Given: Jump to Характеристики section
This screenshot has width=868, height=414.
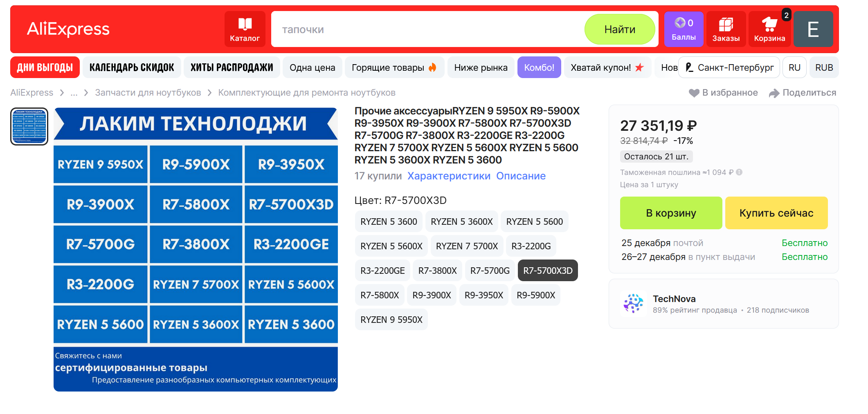Looking at the screenshot, I should coord(449,176).
